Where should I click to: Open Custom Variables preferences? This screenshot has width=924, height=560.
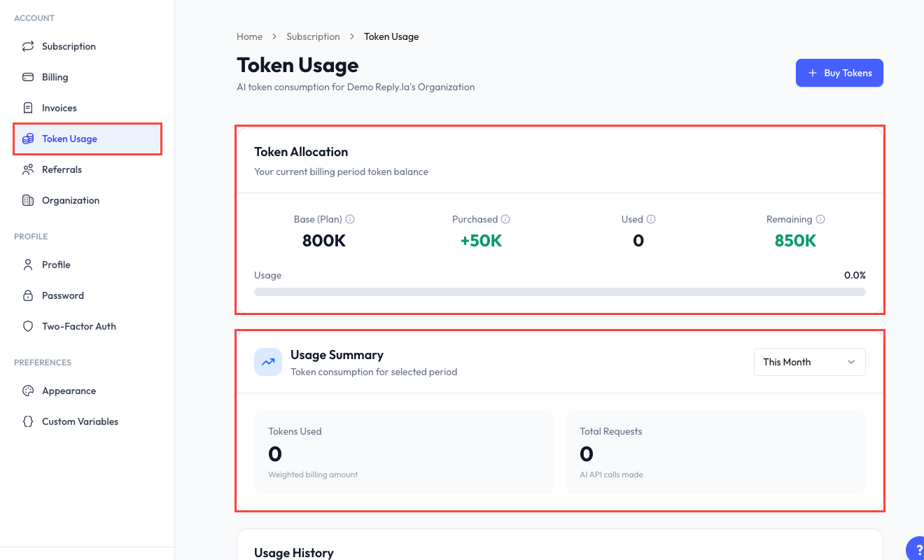87,421
